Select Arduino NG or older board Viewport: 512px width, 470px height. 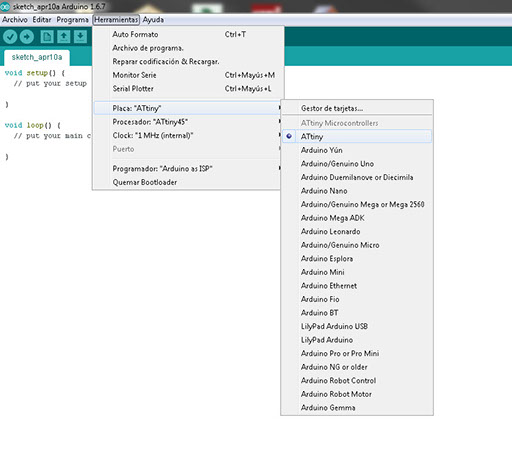356,367
